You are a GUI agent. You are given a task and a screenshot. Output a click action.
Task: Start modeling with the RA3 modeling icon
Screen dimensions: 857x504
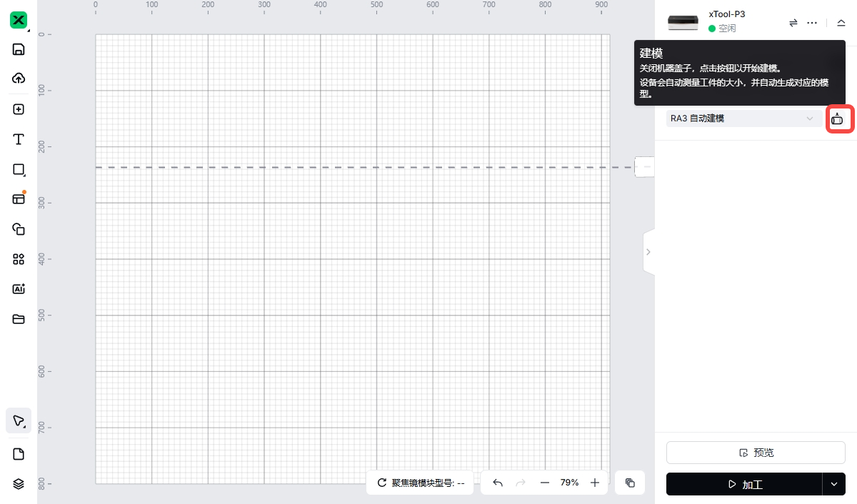[x=837, y=119]
